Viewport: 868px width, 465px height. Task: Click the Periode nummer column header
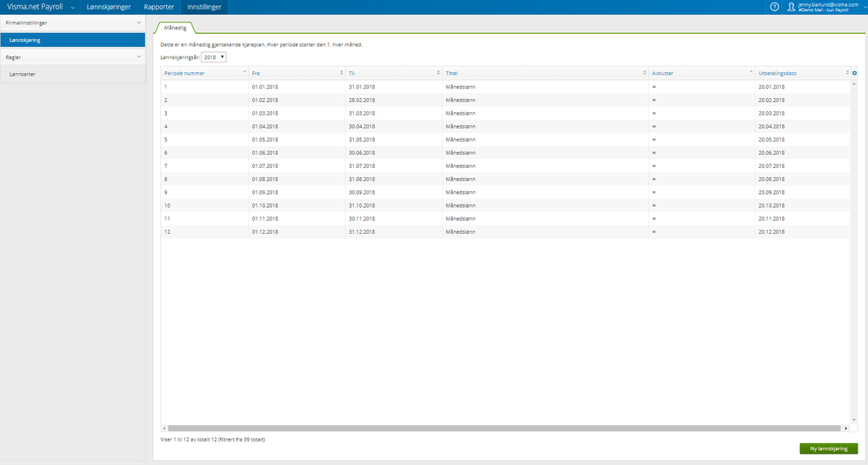tap(184, 73)
